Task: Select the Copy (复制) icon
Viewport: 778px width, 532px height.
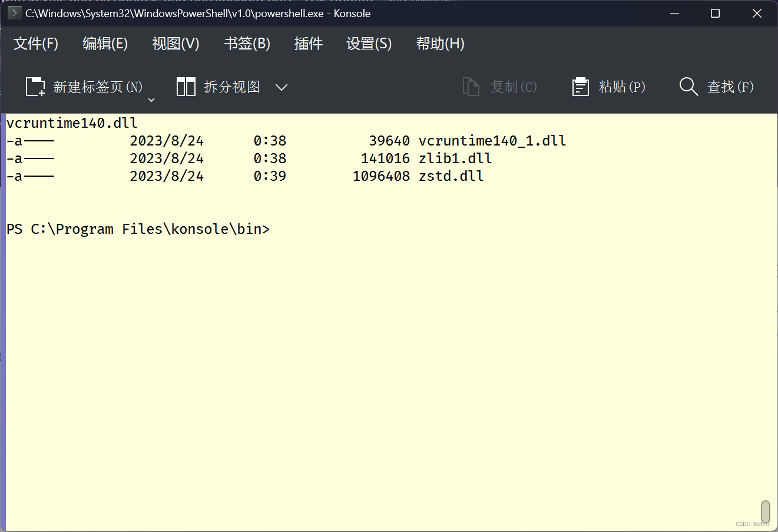Action: (471, 87)
